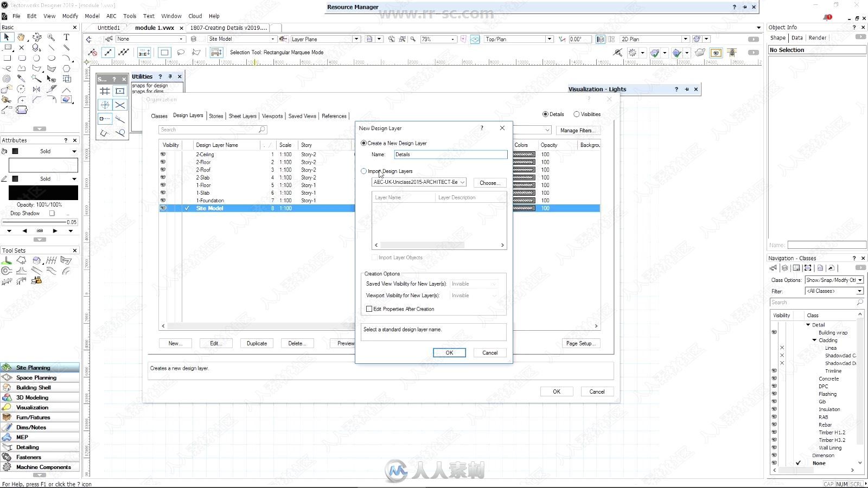Select the Rectangle tool
This screenshot has width=868, height=488.
pyautogui.click(x=7, y=58)
